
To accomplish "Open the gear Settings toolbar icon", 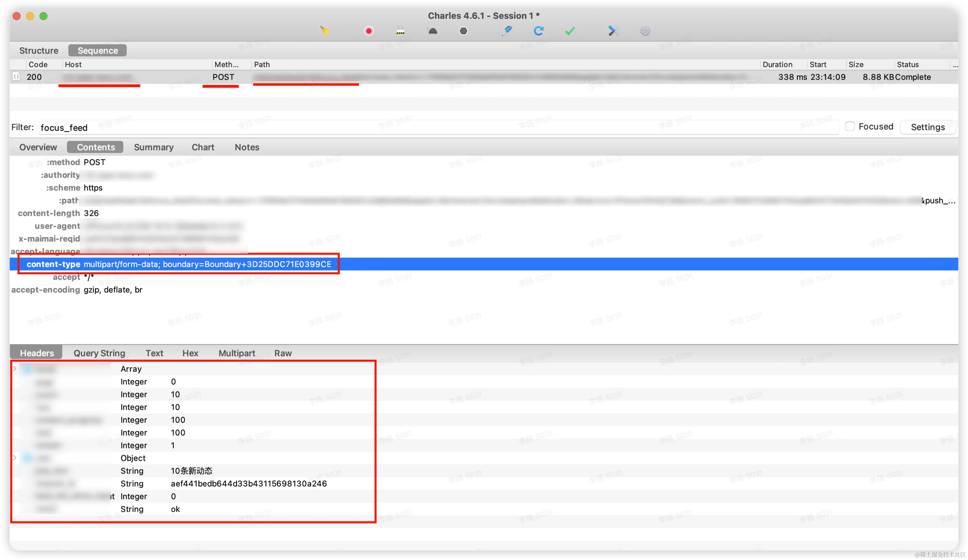I will pyautogui.click(x=645, y=31).
